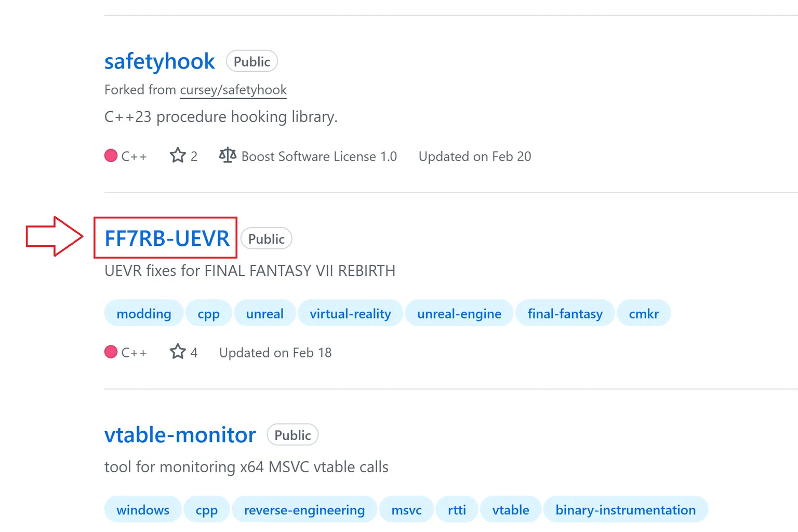The height and width of the screenshot is (532, 798).
Task: Select the cpp tag under FF7RB-UEVR
Action: click(x=209, y=313)
